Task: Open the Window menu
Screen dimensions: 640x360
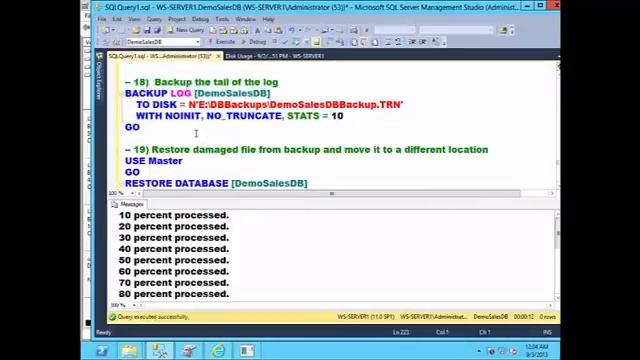Action: tap(245, 19)
